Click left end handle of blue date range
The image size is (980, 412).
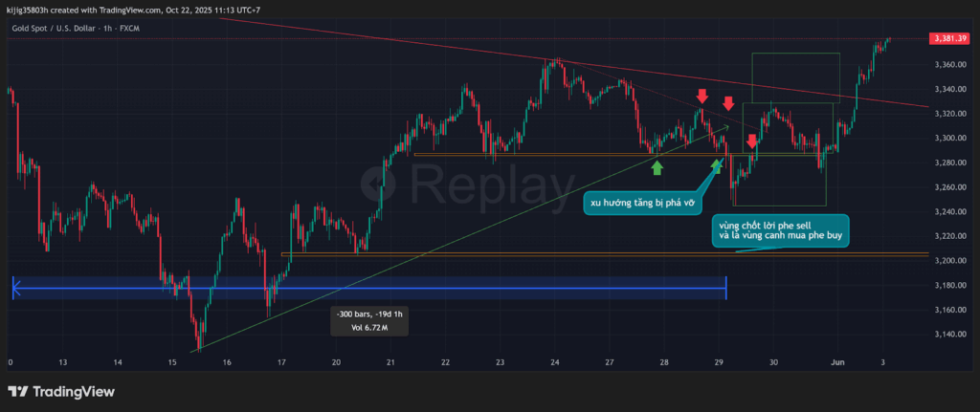click(13, 288)
